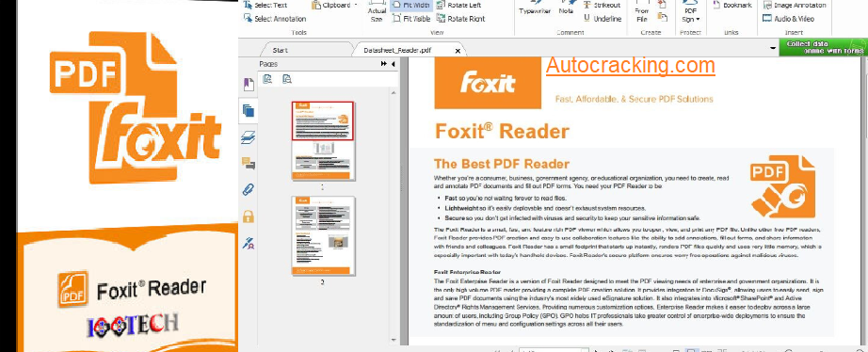Select the Strikeout markup tool

point(603,5)
